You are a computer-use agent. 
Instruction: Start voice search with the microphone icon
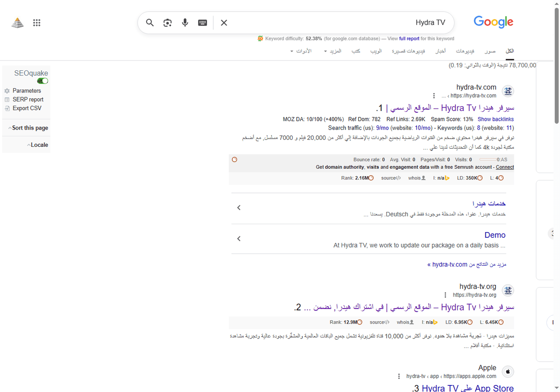[185, 22]
